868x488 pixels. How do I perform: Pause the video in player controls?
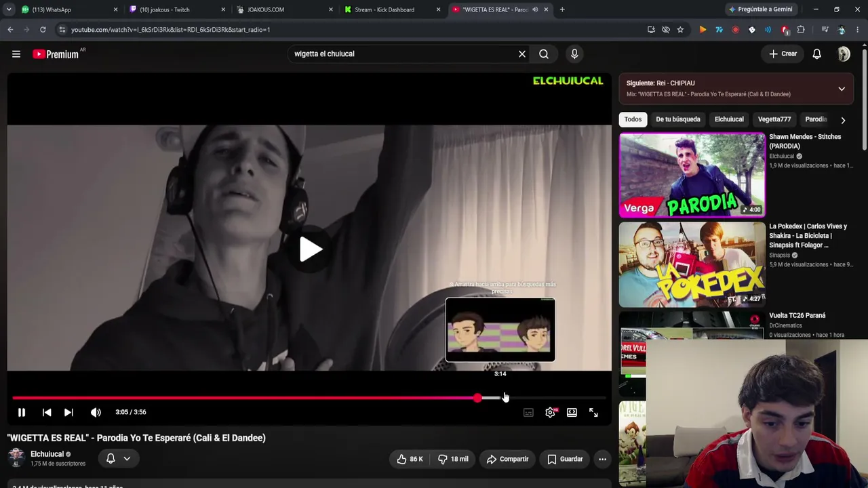point(22,412)
